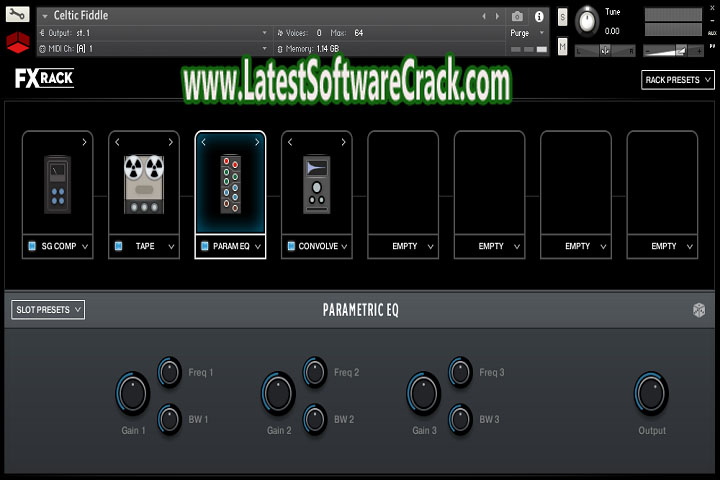This screenshot has width=720, height=480.
Task: Move SG Comp slot right with its arrow
Action: coord(84,142)
